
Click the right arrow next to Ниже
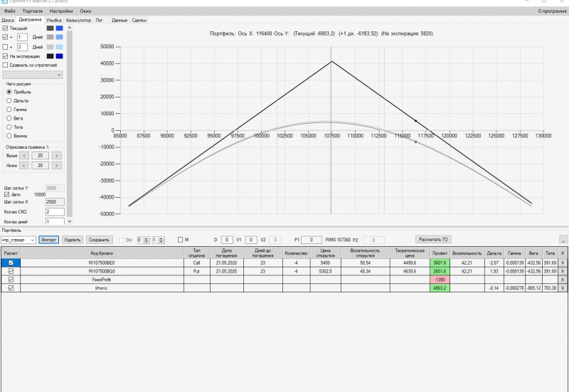(57, 165)
